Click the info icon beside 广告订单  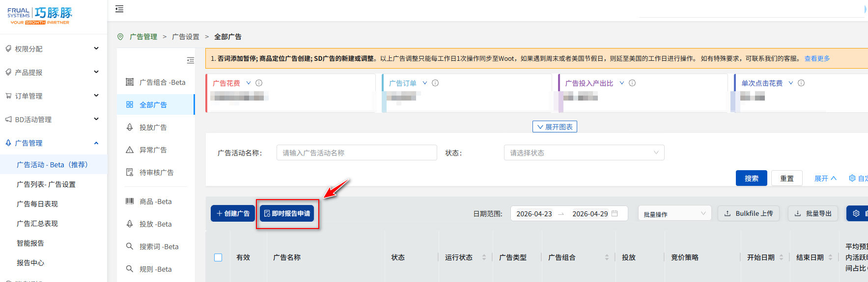(435, 83)
